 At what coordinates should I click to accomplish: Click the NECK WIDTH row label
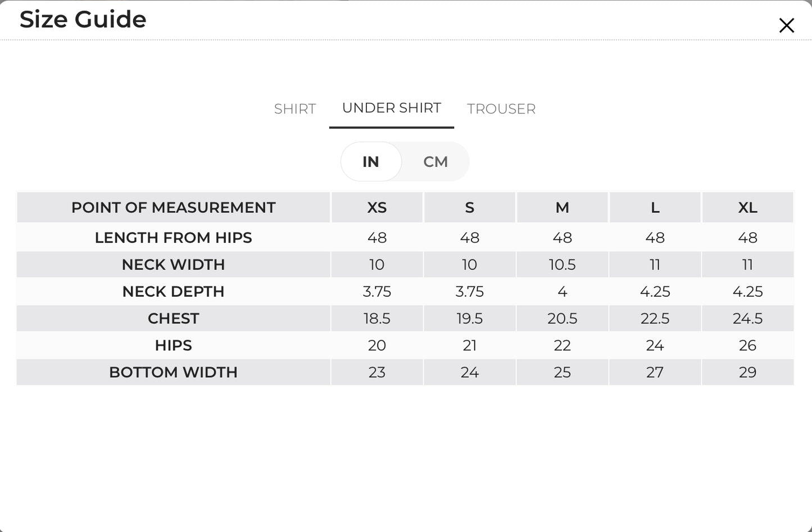click(x=174, y=265)
